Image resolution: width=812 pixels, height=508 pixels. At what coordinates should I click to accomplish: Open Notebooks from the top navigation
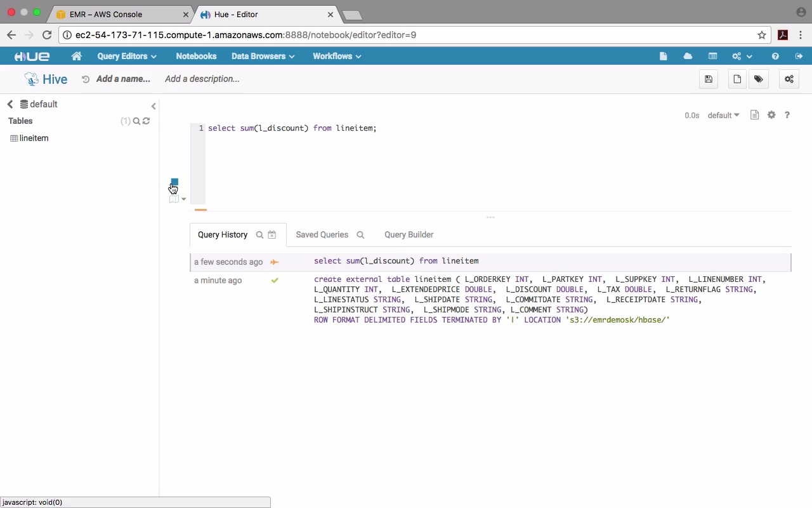tap(196, 57)
